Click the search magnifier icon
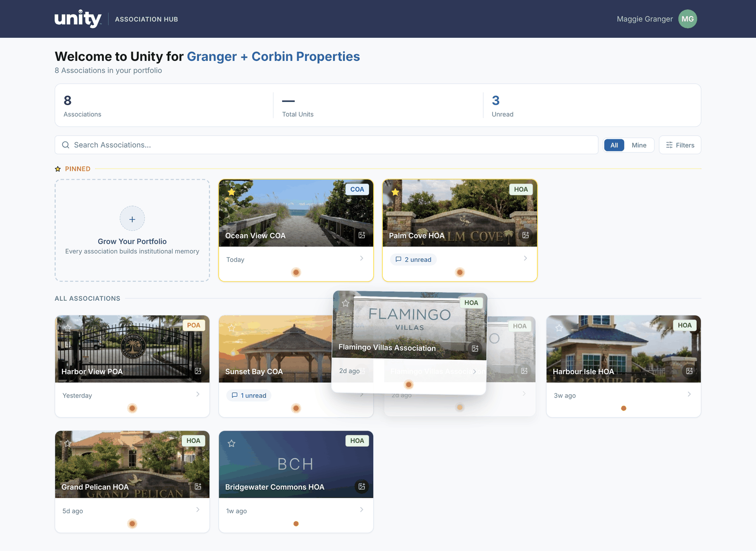The height and width of the screenshot is (551, 756). click(x=66, y=145)
